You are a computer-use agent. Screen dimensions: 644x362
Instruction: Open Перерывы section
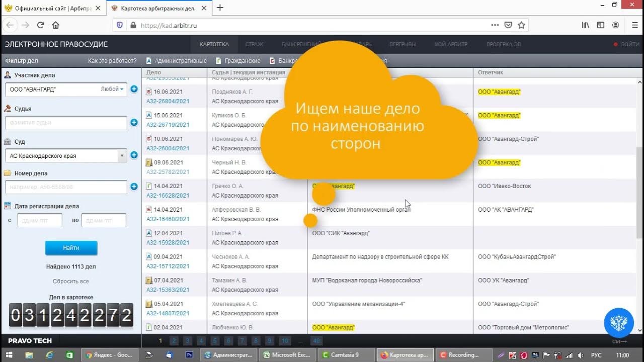tap(403, 44)
